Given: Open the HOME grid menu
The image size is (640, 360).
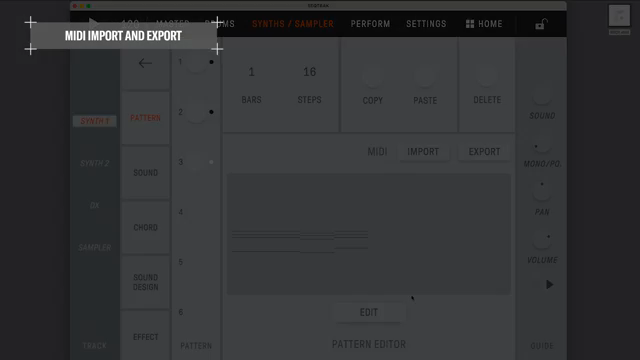Looking at the screenshot, I should tap(484, 24).
